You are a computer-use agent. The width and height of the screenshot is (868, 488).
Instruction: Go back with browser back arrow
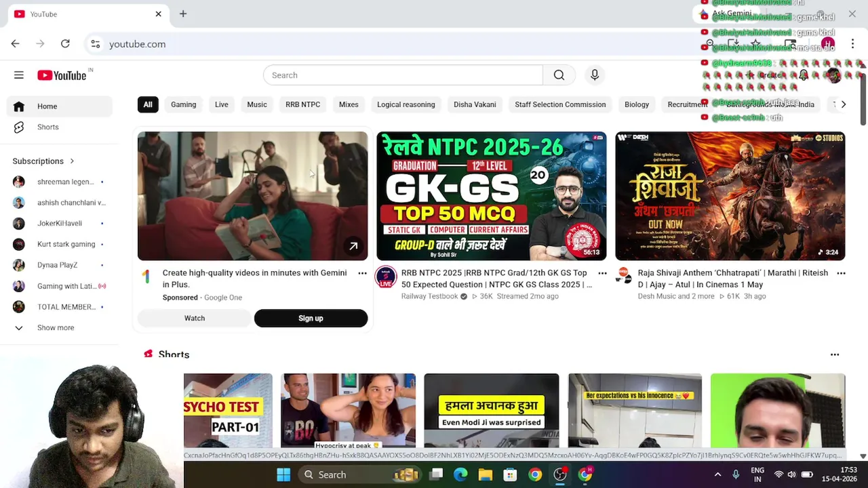pos(15,44)
